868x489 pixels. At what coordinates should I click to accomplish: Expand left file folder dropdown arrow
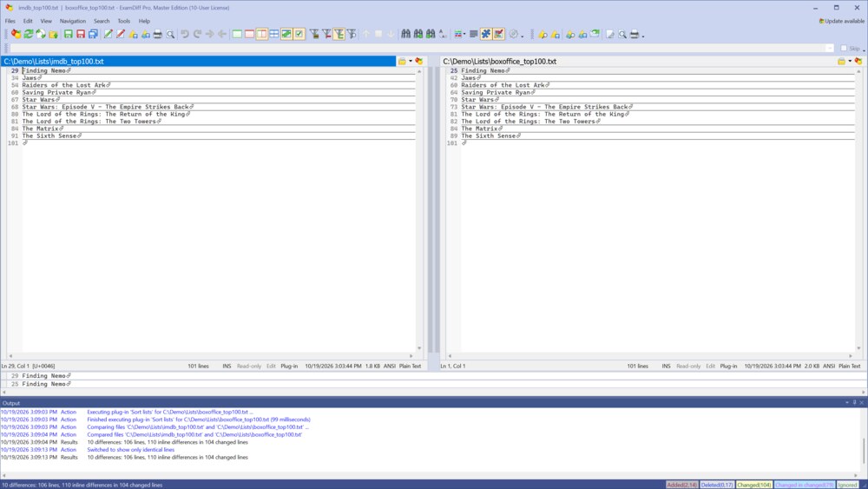(411, 62)
